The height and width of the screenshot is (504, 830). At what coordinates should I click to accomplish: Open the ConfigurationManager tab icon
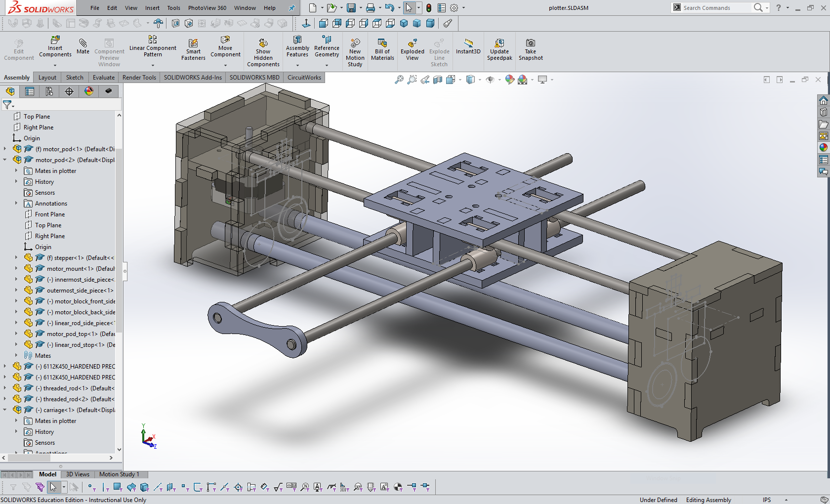click(x=49, y=91)
